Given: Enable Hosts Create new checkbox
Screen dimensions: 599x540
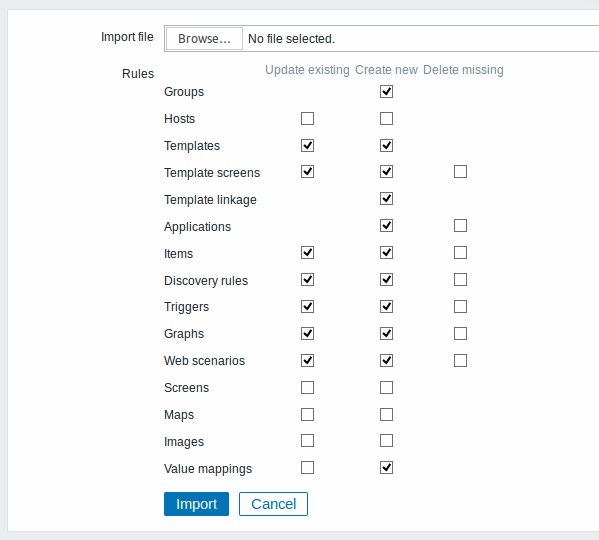Looking at the screenshot, I should pos(386,118).
